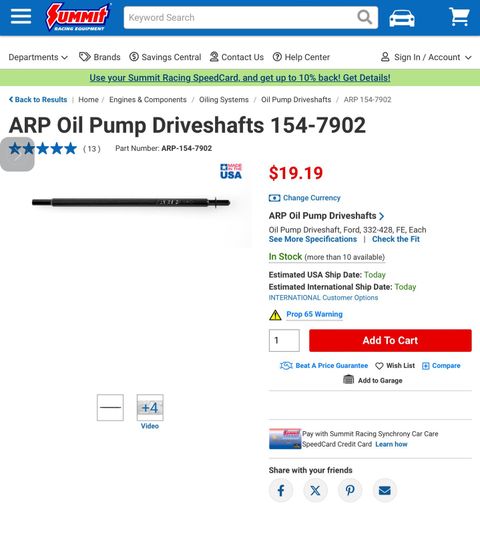Share via X icon

pos(315,490)
